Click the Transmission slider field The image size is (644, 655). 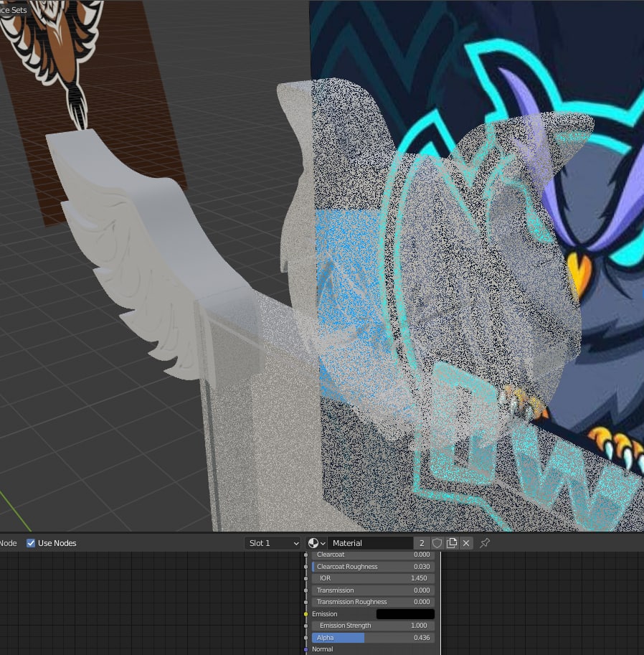[374, 590]
